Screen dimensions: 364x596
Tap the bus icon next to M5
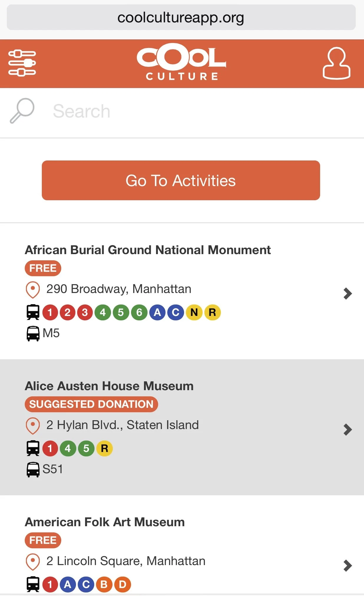click(33, 334)
